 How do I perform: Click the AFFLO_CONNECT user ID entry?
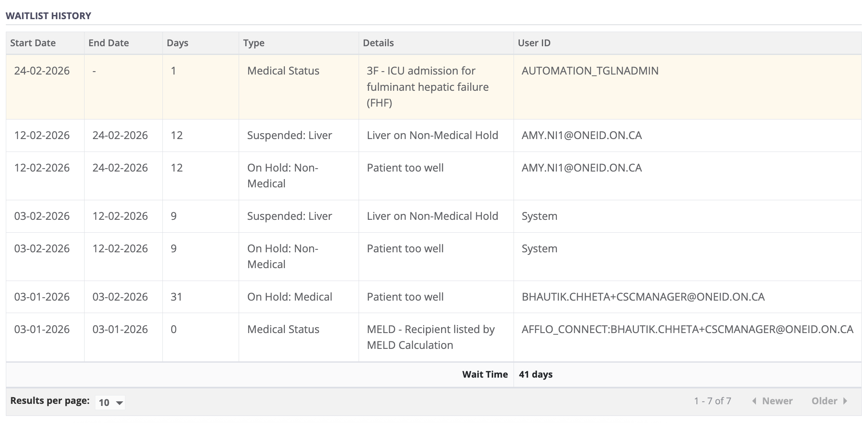pos(687,329)
